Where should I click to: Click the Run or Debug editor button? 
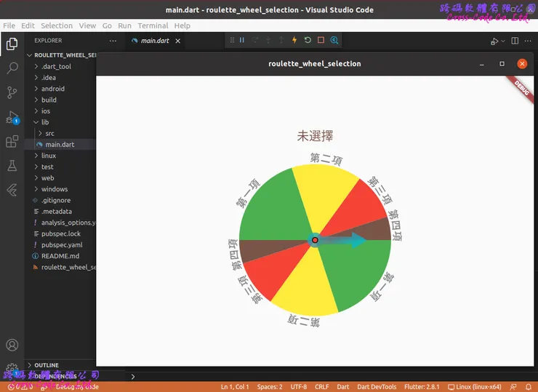[494, 41]
